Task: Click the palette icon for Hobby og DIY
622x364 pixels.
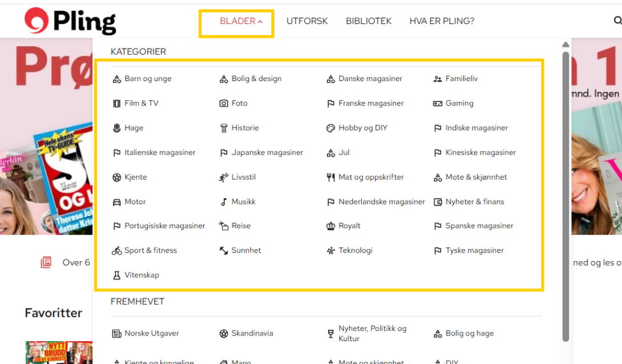Action: [x=330, y=128]
